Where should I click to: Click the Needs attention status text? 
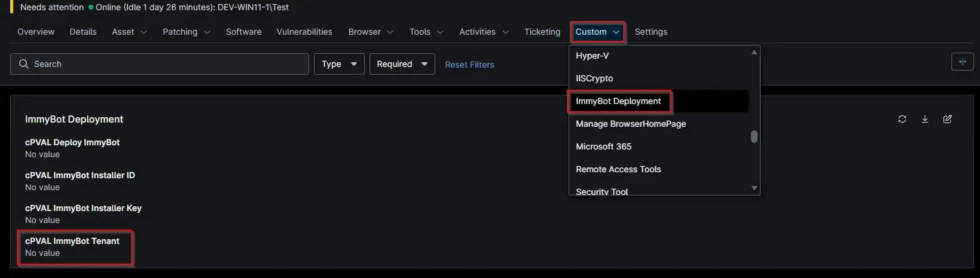click(x=52, y=7)
